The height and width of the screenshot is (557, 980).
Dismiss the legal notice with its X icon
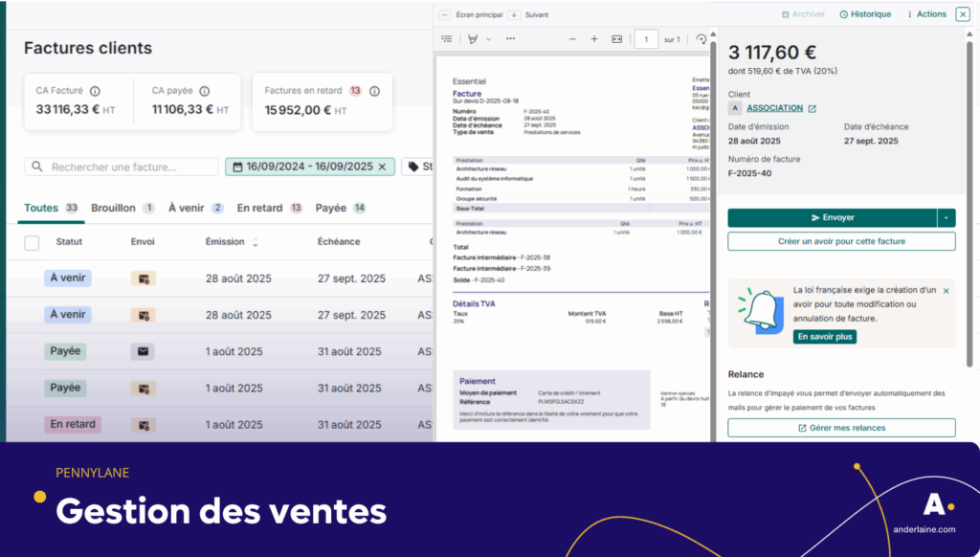[946, 289]
